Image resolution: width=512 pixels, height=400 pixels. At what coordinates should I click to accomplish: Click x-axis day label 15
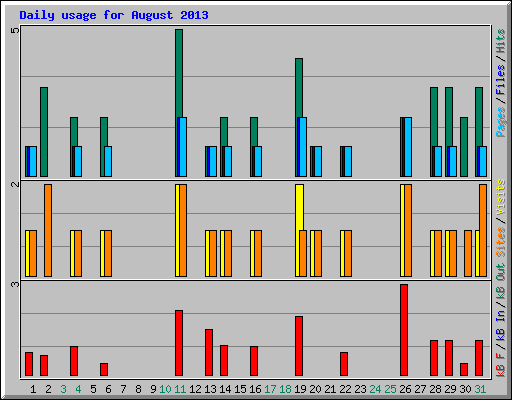(240, 389)
